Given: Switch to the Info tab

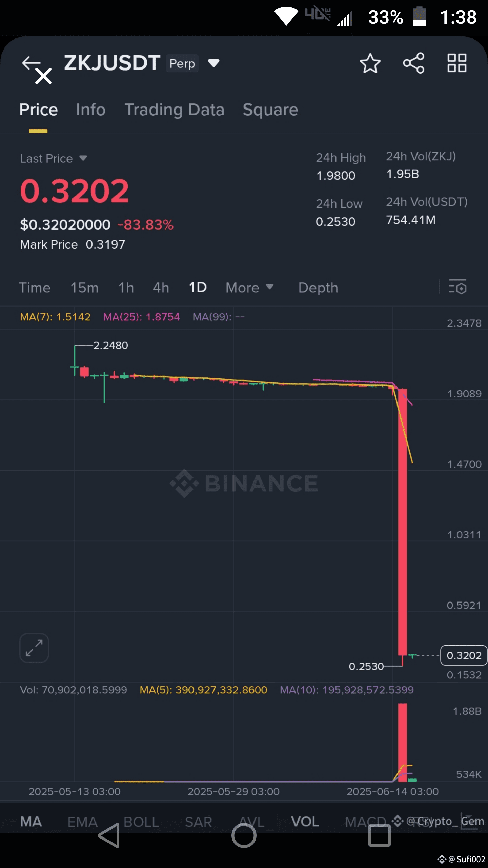Looking at the screenshot, I should point(91,110).
